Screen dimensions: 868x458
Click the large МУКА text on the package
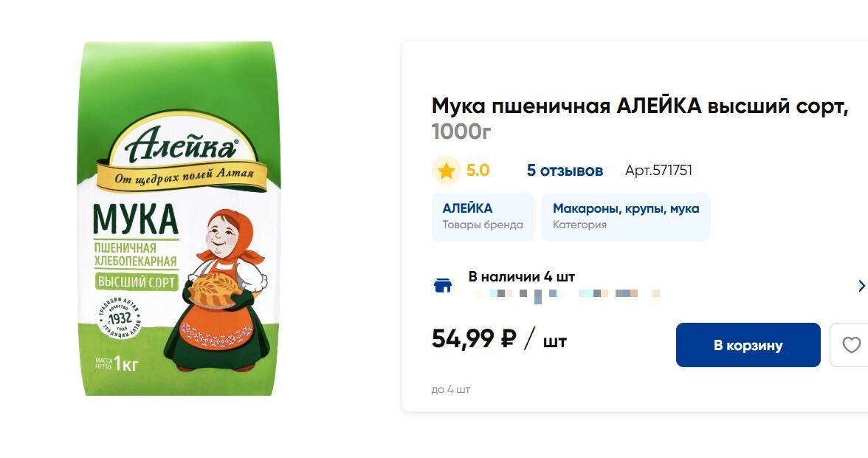(136, 219)
